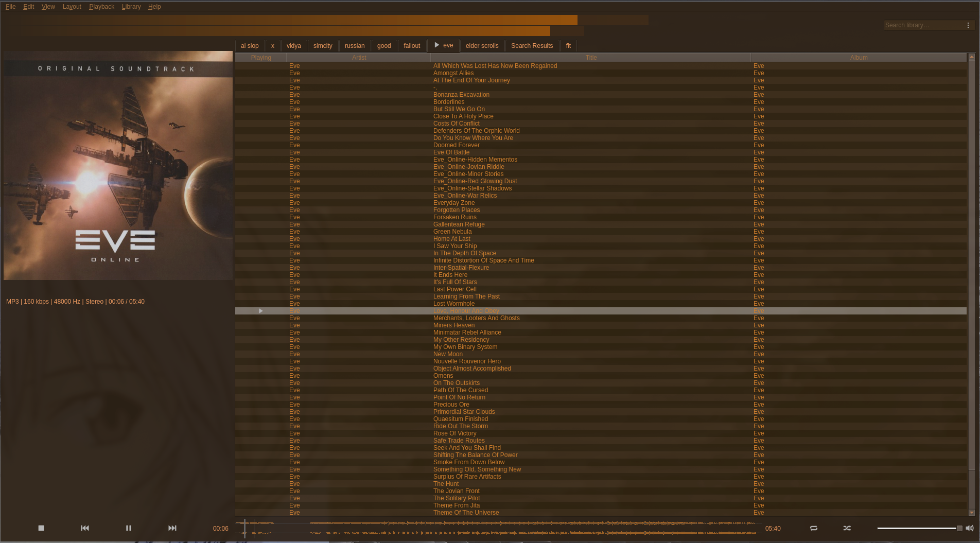Select track 'Theme Of The Universe'
Viewport: 980px width, 543px height.
click(466, 513)
